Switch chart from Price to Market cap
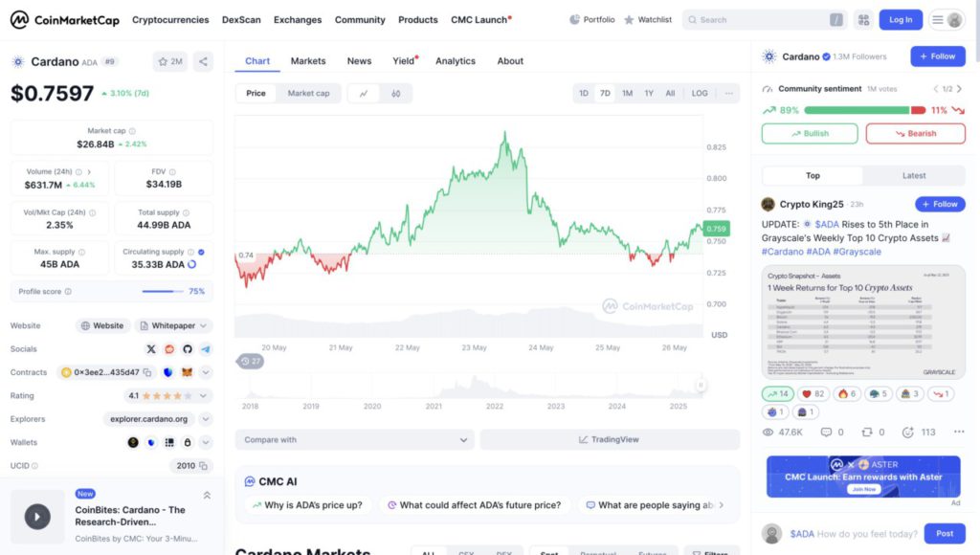The image size is (980, 555). pyautogui.click(x=308, y=94)
